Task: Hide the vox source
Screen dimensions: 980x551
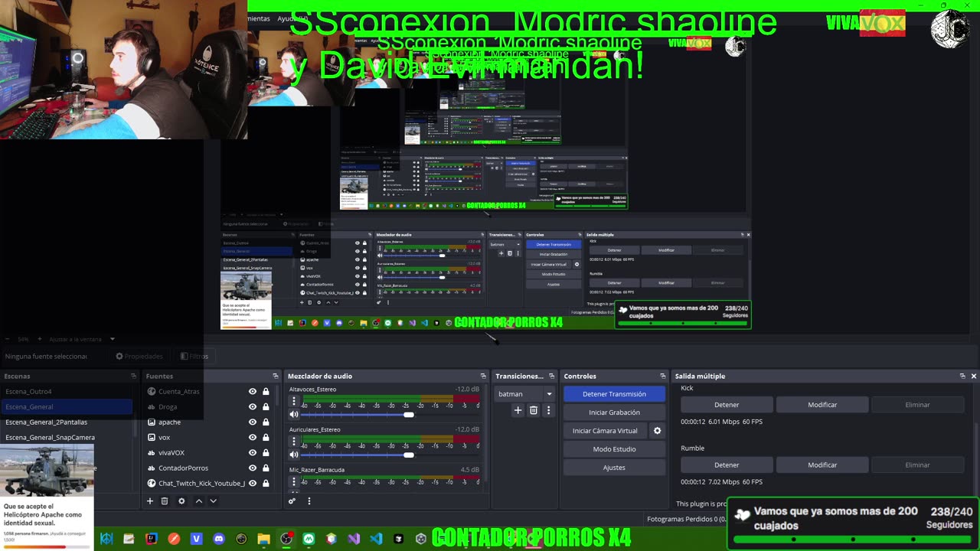Action: (253, 437)
